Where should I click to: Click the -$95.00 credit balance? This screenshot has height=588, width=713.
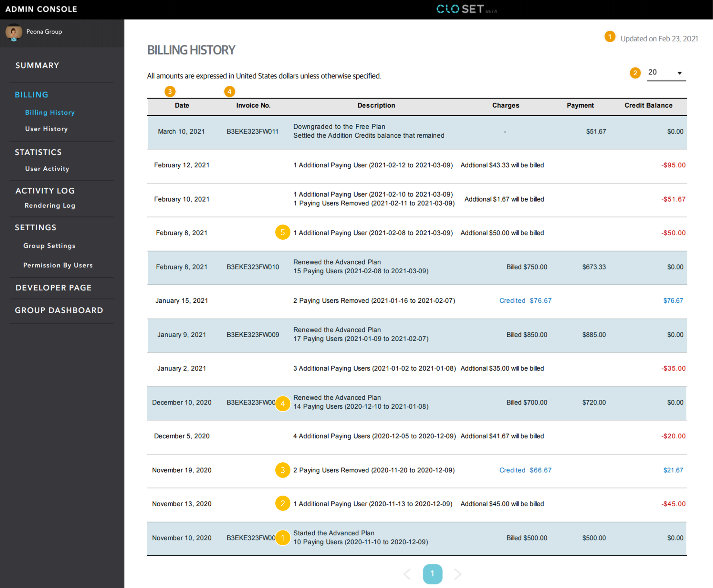point(673,165)
